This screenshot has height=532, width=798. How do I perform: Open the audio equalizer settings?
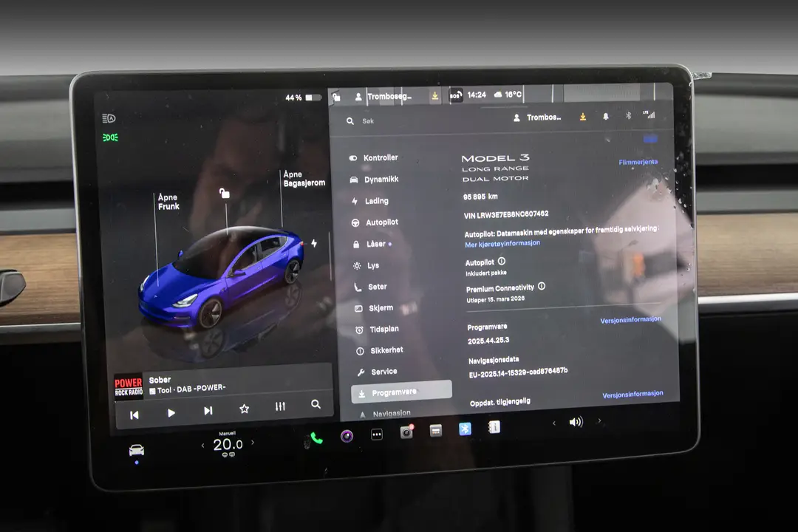(281, 406)
